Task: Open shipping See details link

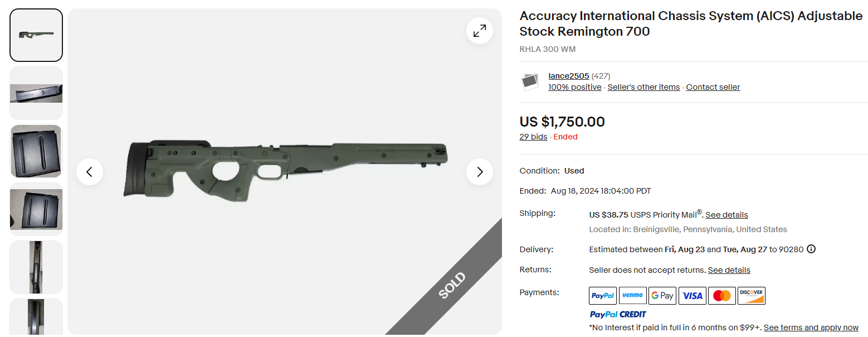Action: (x=726, y=215)
